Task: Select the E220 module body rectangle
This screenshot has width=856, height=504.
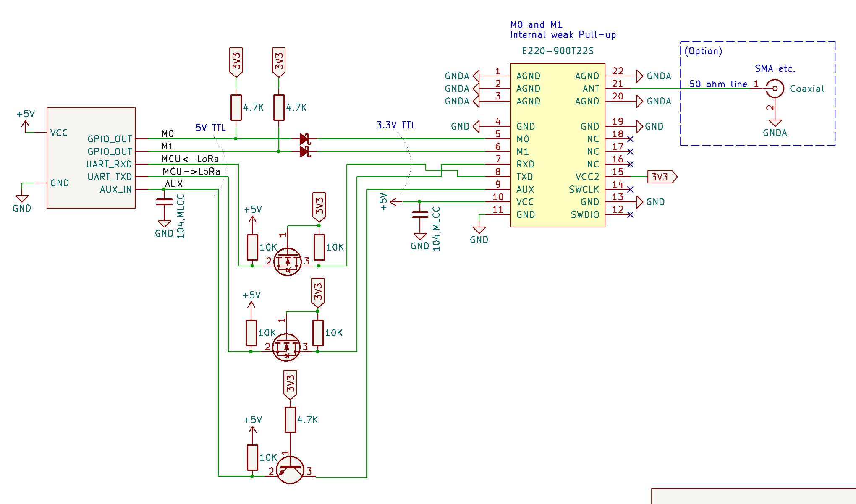Action: tap(558, 145)
